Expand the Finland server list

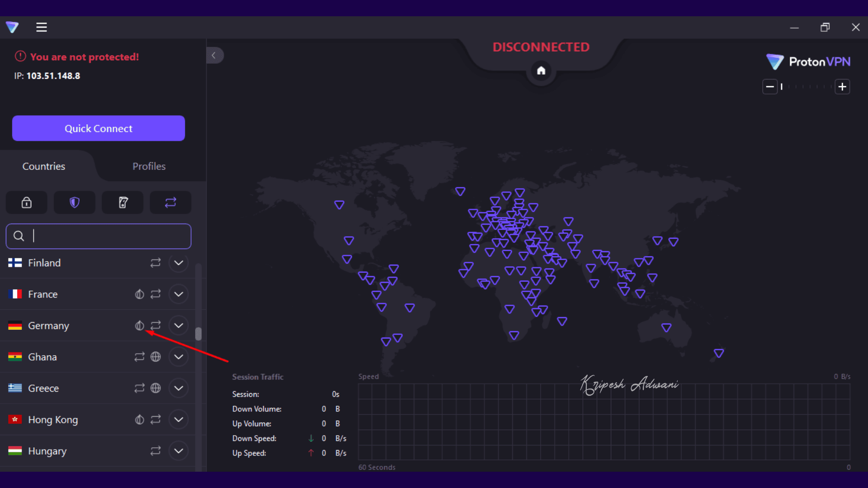pyautogui.click(x=179, y=263)
